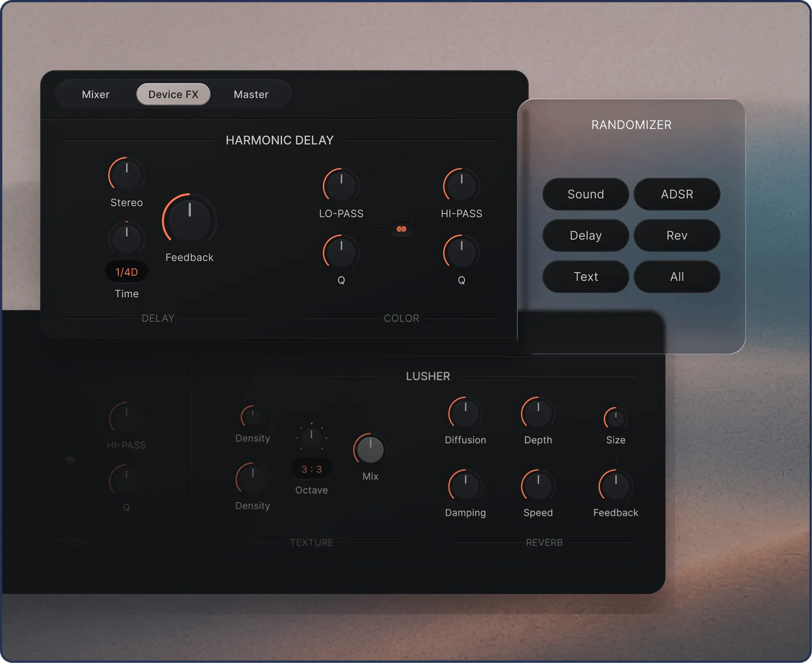This screenshot has width=812, height=663.
Task: Click the Stereo knob in Harmonic Delay
Action: [127, 175]
